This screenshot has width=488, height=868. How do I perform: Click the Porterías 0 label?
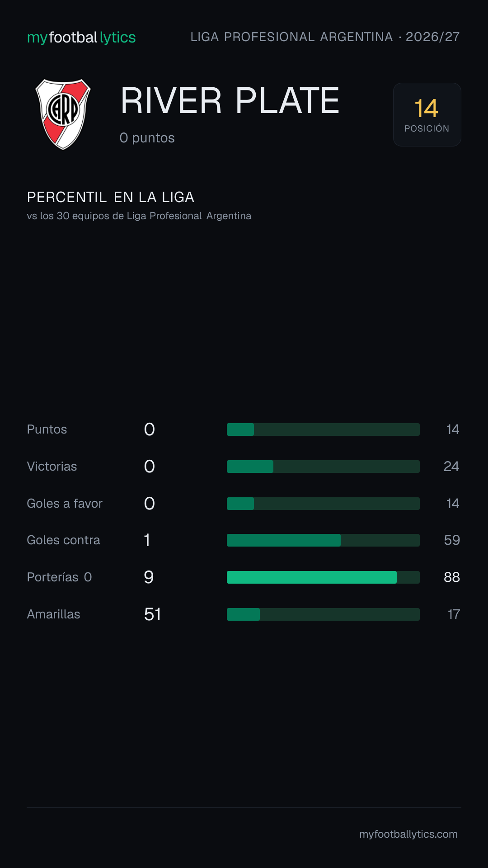click(59, 577)
